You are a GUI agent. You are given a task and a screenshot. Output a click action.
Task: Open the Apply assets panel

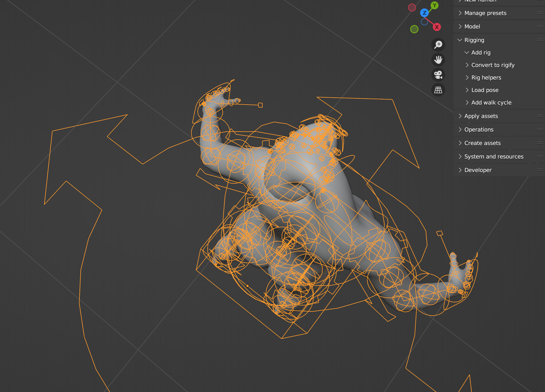(x=481, y=116)
